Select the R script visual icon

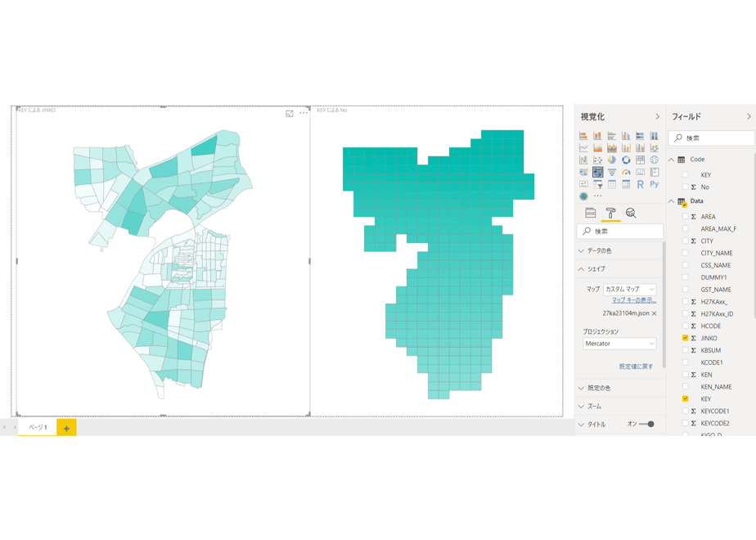click(x=640, y=184)
